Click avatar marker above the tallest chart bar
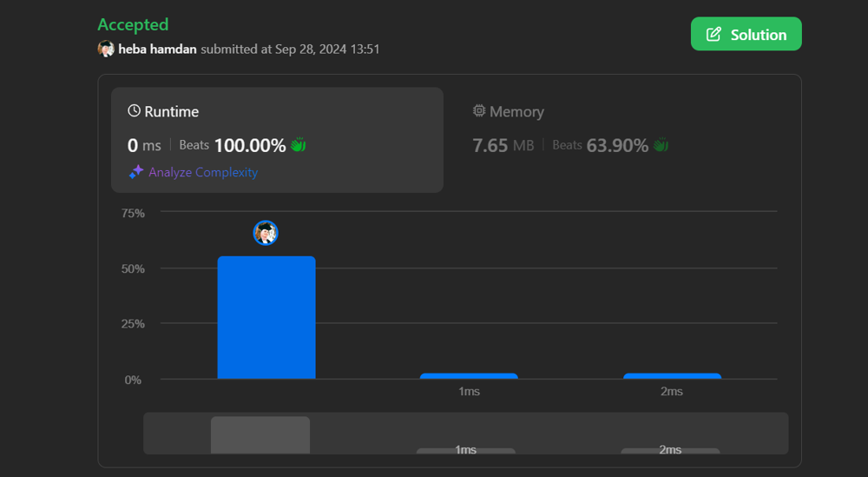The image size is (868, 477). 266,233
